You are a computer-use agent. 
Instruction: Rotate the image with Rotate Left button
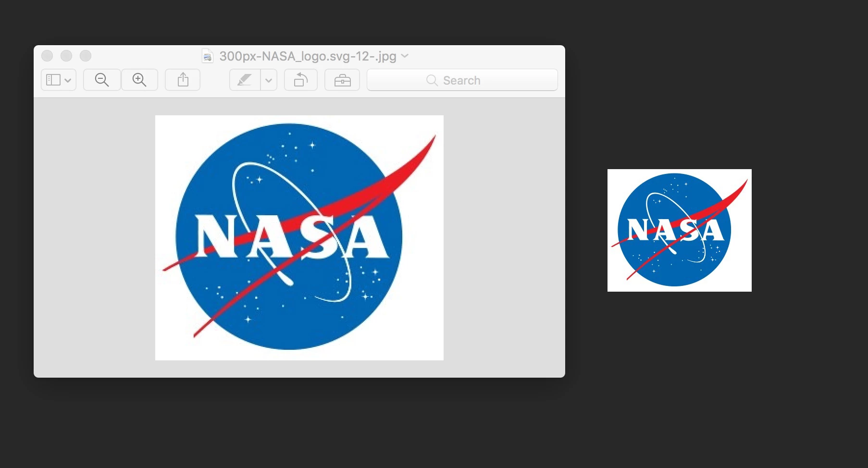coord(301,80)
